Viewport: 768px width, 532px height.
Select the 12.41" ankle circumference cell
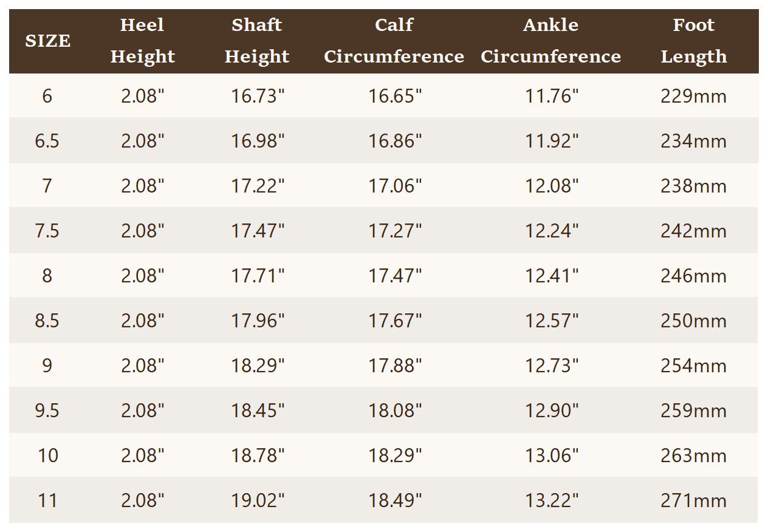552,276
